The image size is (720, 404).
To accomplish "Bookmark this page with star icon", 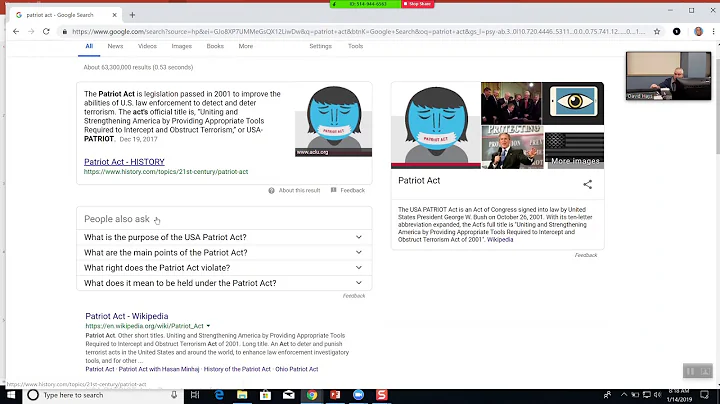I will pyautogui.click(x=657, y=31).
